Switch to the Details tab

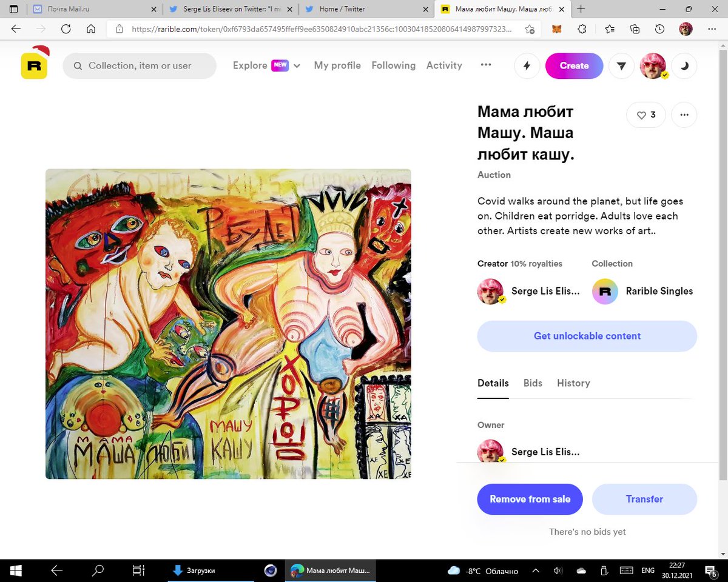(493, 383)
